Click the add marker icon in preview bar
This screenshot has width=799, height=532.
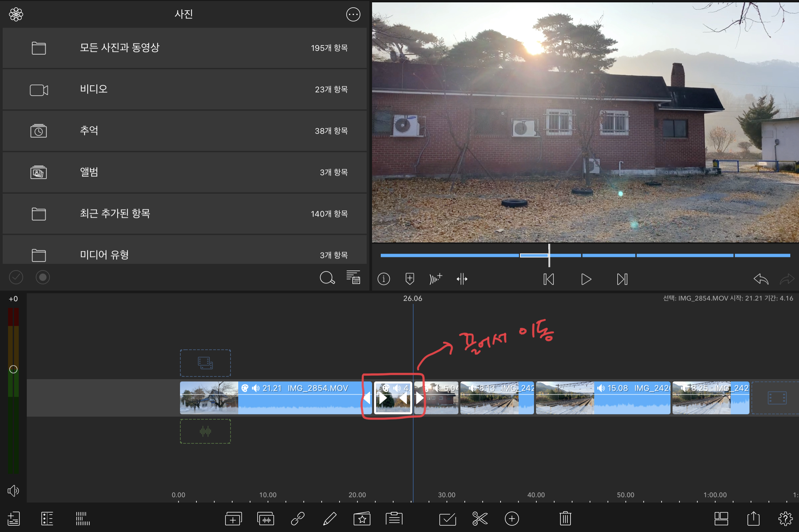pyautogui.click(x=410, y=279)
